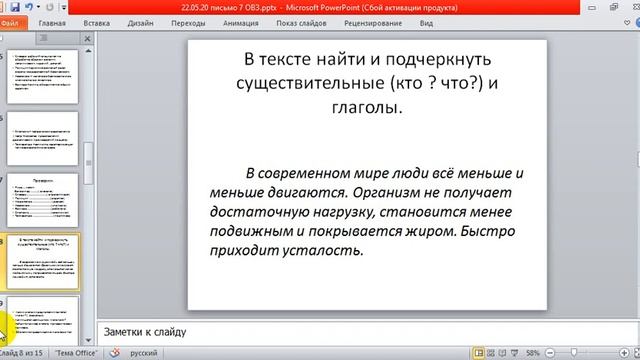Click the Слайд 8 из 15 status indicator

pyautogui.click(x=21, y=353)
